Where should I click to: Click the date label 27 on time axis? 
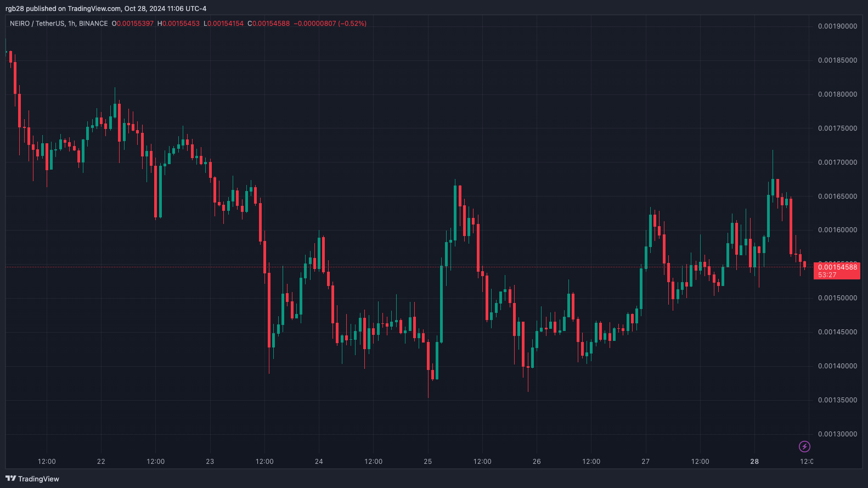[646, 462]
